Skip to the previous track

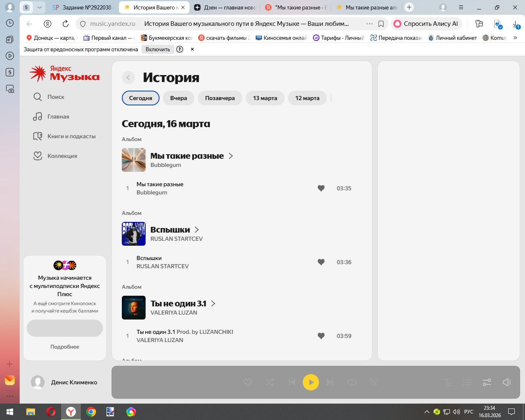(x=292, y=382)
